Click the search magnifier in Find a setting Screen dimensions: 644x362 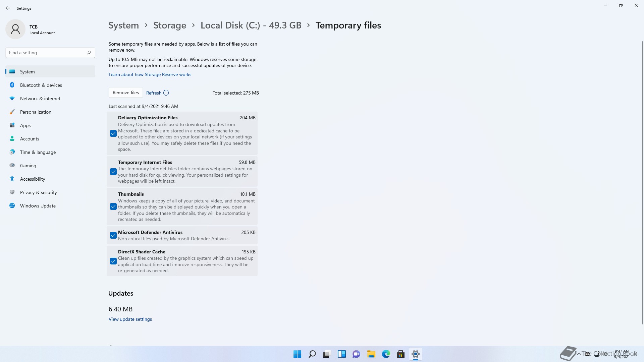pos(89,53)
